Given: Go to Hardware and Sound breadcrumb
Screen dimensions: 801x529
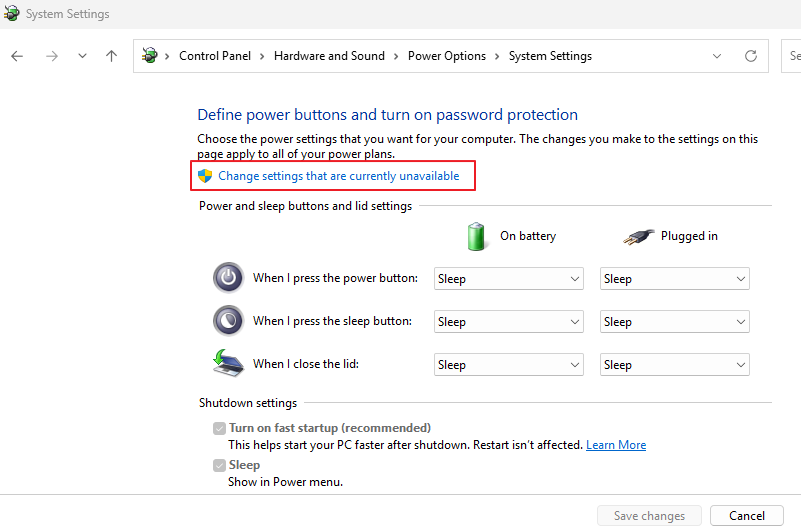Looking at the screenshot, I should pyautogui.click(x=329, y=56).
